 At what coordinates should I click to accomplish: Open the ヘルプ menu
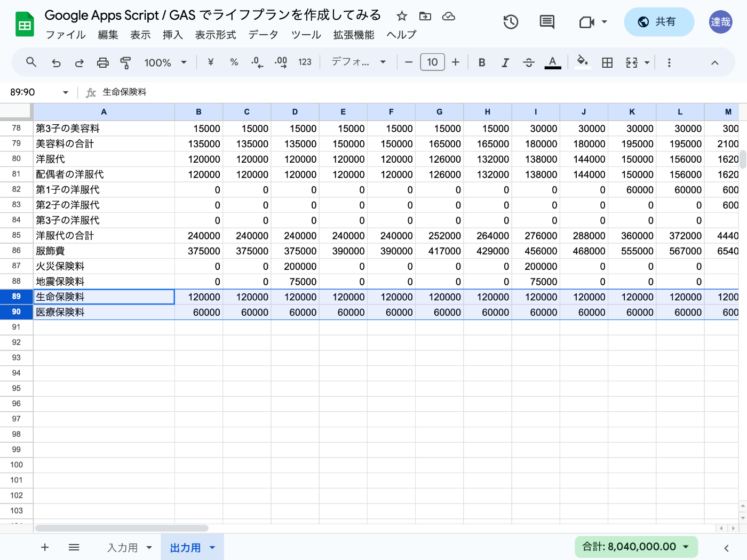click(x=401, y=35)
